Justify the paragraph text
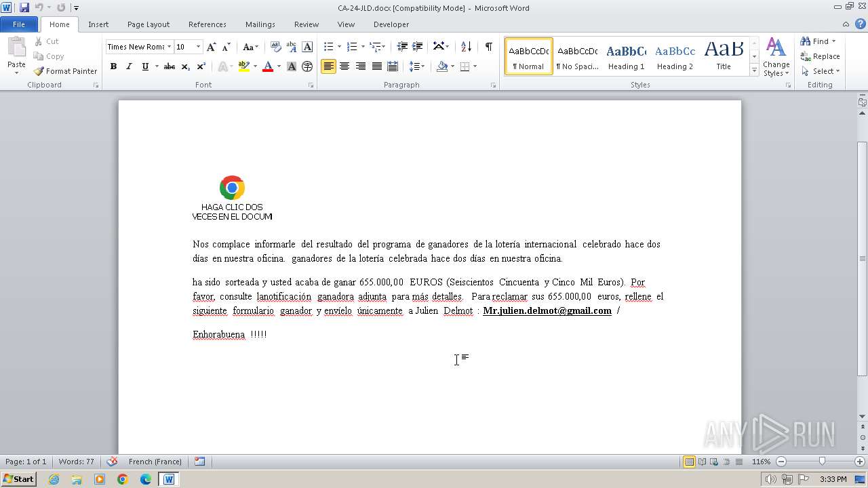The image size is (868, 488). pos(376,66)
